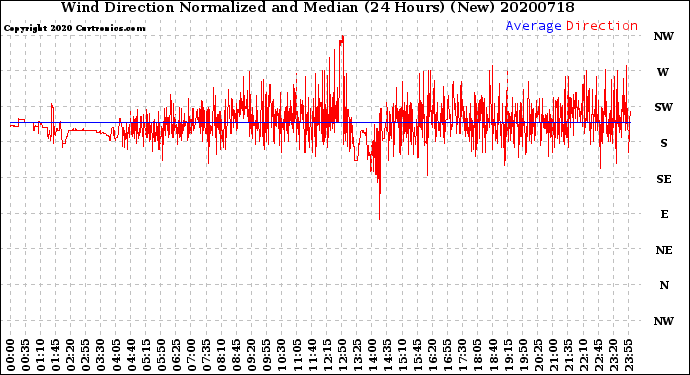Click the 08:10 time axis label
Image resolution: width=690 pixels, height=375 pixels.
[x=221, y=355]
